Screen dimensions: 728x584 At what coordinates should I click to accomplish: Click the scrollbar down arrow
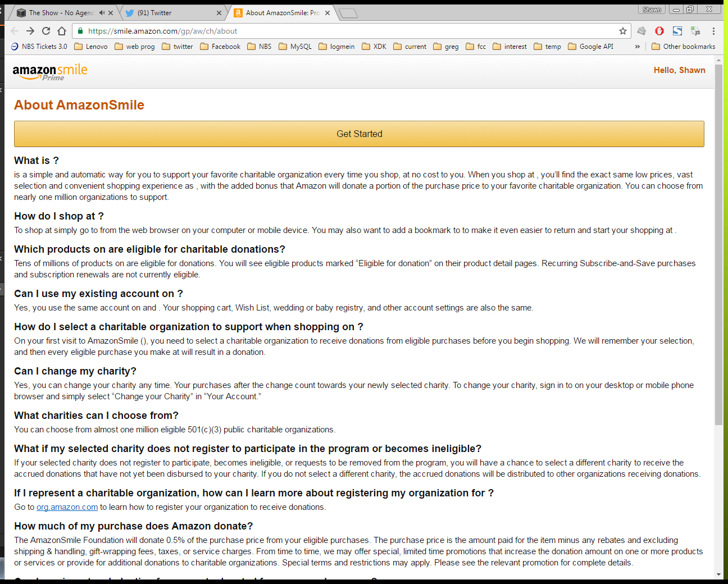coord(718,574)
